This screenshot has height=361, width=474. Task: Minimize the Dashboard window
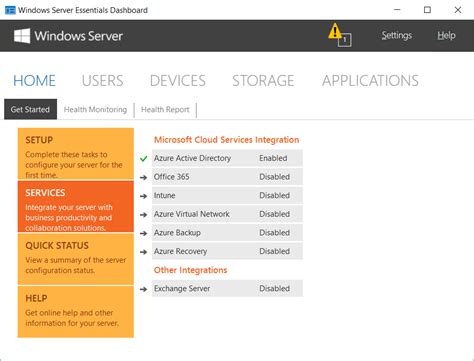point(397,10)
